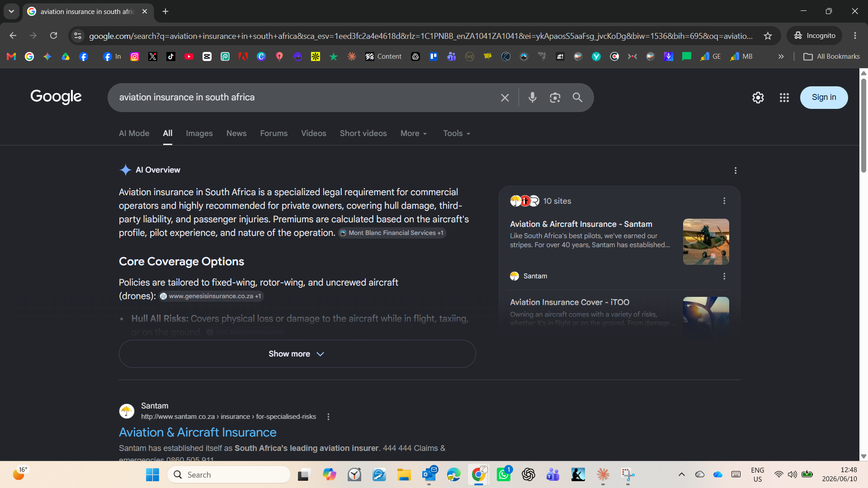Open the Instagram bookmark
Screen dimensions: 868x488
coord(135,56)
